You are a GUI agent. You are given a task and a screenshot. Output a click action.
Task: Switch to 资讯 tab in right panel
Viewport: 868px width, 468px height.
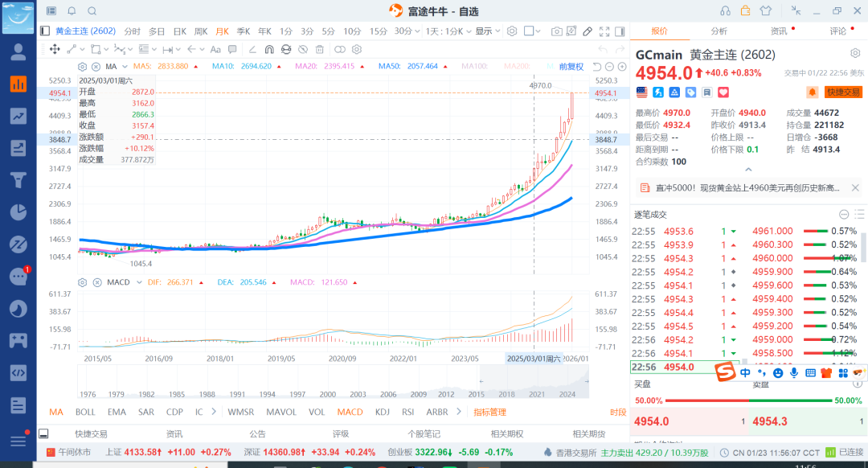779,31
